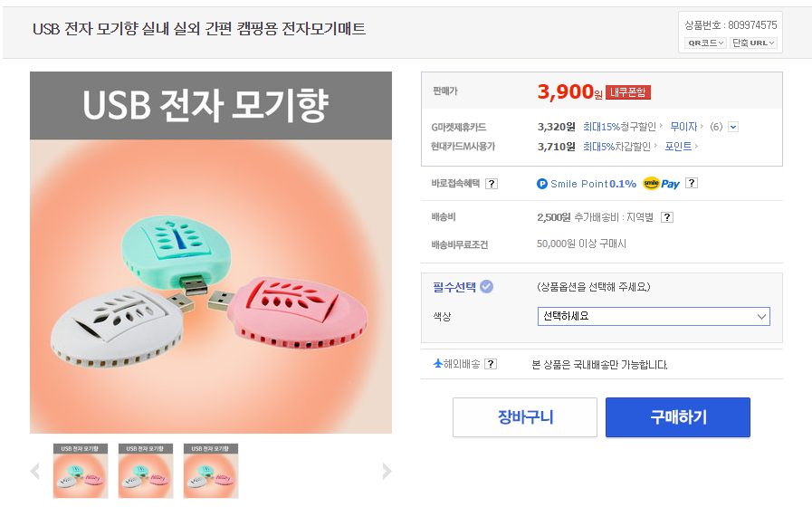Click the 해외배송 airplane icon
The image size is (812, 507).
pos(438,364)
